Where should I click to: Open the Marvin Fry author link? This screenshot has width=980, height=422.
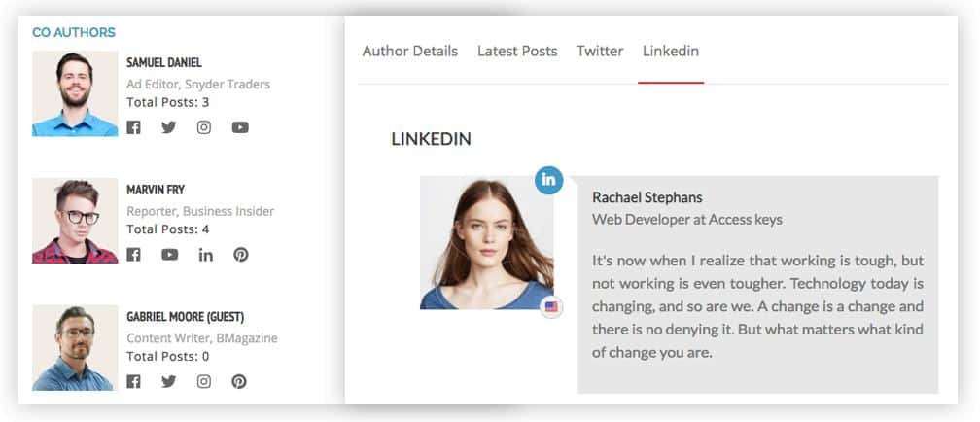(x=156, y=190)
